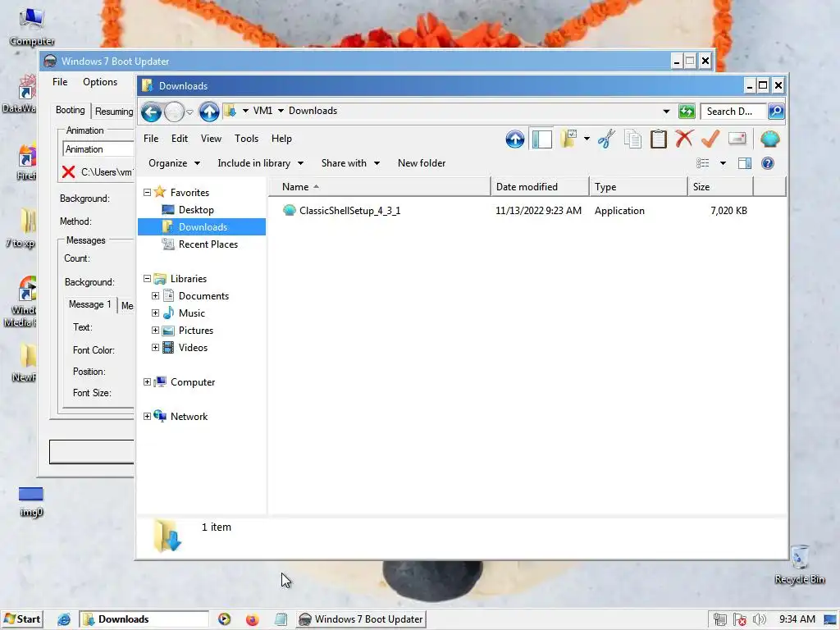Sort by the Date modified column header
Screen dimensions: 840x630
pos(540,187)
